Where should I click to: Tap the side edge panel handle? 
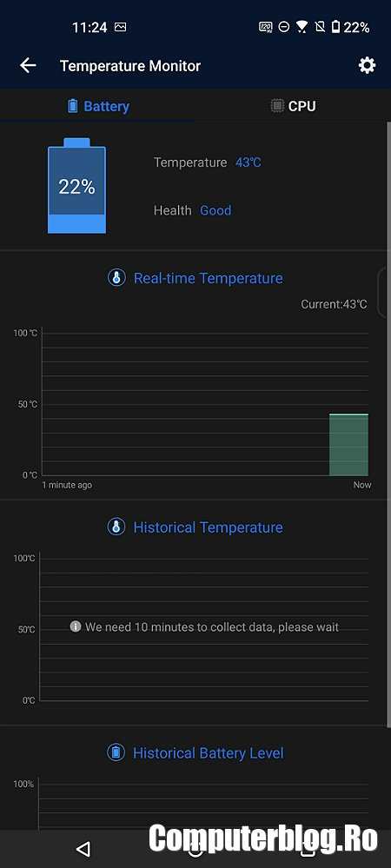(x=384, y=292)
